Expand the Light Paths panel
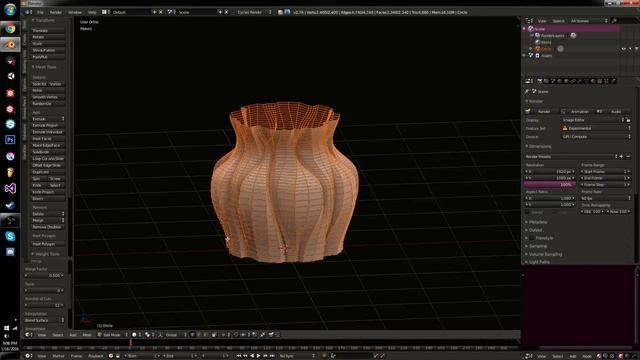The image size is (640, 360). click(539, 262)
